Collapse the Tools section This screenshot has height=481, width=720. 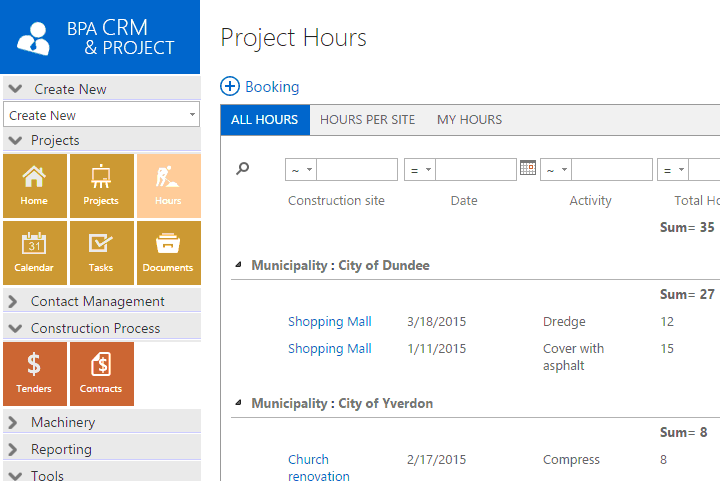(x=15, y=475)
